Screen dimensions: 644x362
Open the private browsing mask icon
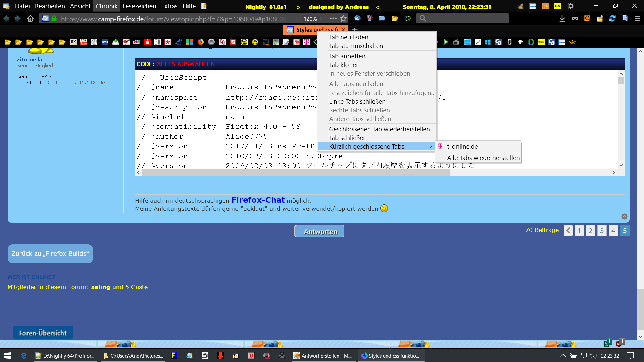(x=575, y=19)
